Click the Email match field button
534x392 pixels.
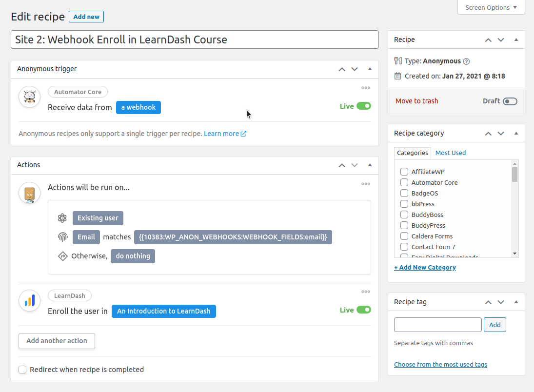coord(86,237)
